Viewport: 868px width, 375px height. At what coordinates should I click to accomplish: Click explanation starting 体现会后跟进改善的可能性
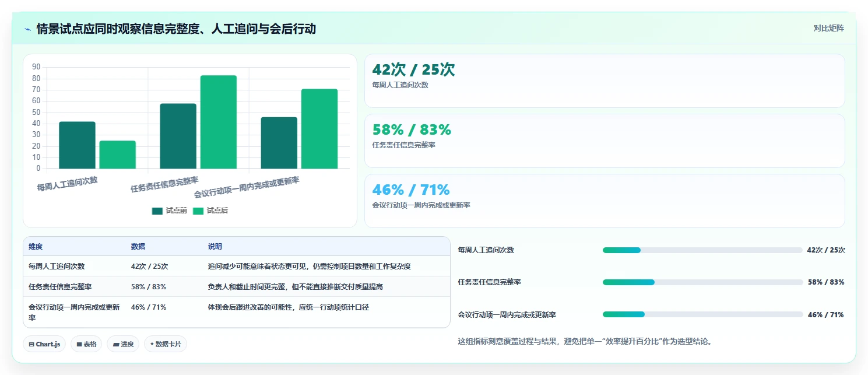(289, 307)
